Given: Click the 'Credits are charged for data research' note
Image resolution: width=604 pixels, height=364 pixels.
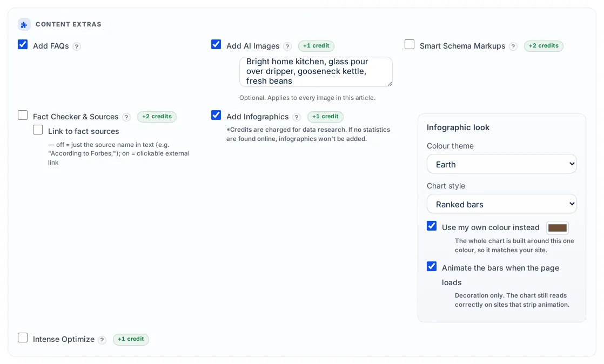Looking at the screenshot, I should coord(308,134).
